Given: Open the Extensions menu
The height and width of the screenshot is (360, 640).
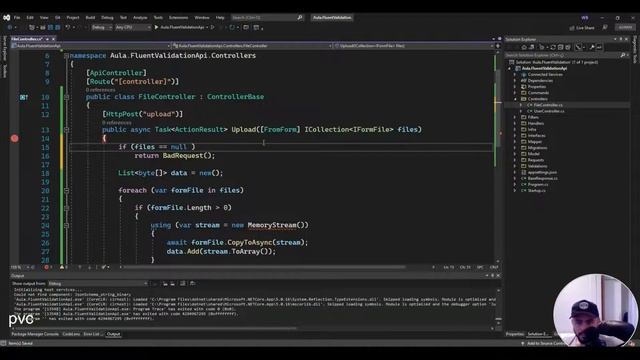Looking at the screenshot, I should [x=178, y=18].
